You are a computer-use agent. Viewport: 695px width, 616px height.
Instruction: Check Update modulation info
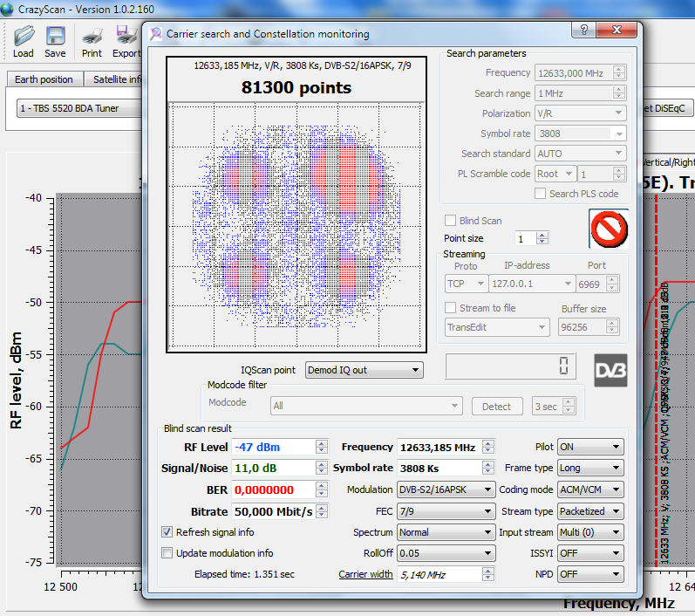(x=167, y=553)
